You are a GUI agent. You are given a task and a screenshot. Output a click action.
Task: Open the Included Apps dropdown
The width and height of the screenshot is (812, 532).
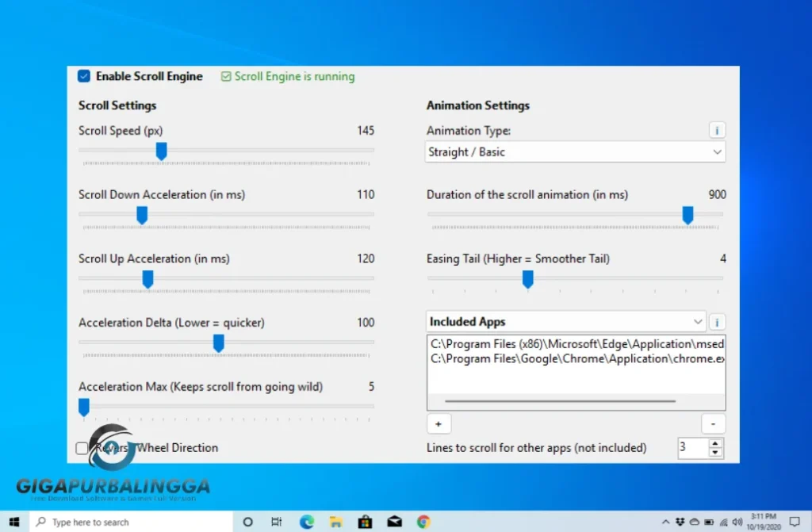tap(565, 322)
